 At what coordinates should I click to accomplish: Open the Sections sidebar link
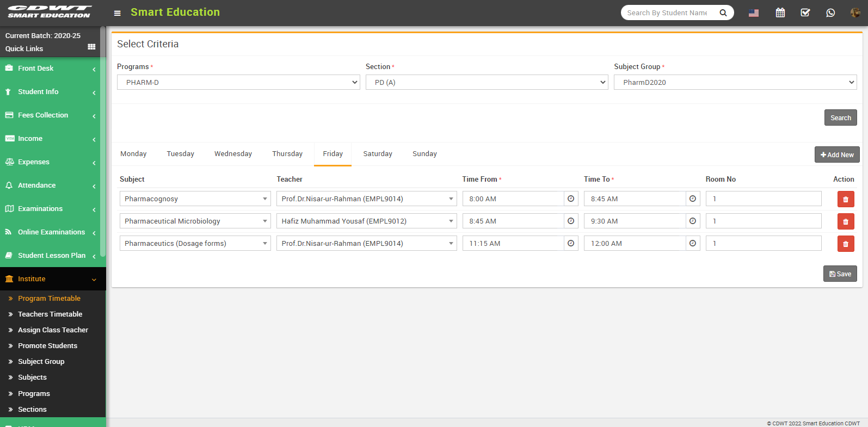click(32, 409)
